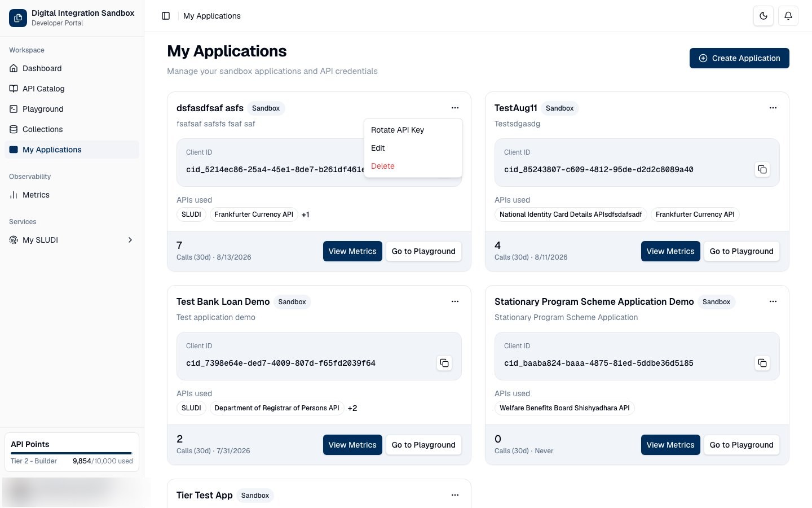Screen dimensions: 812x508
Task: Click My SLUDI fingerprint icon
Action: point(14,240)
